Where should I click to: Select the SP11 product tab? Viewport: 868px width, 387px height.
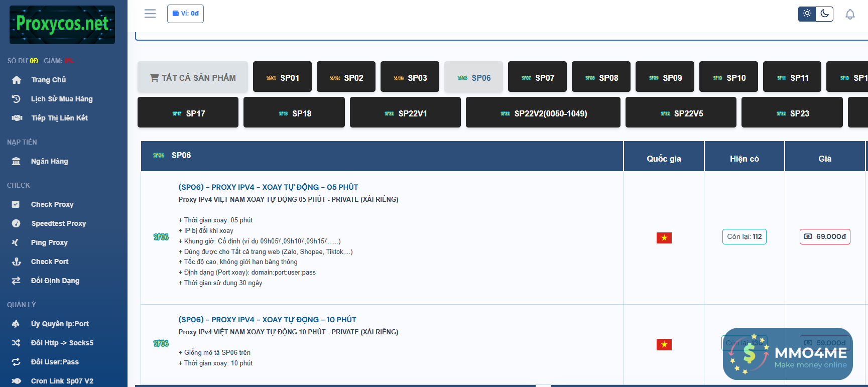792,77
